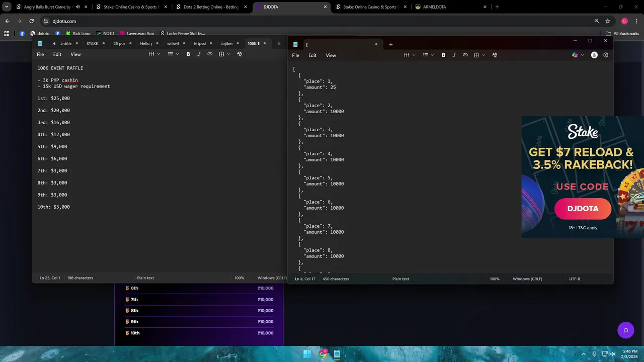Open the purple chat bubble on the page
The height and width of the screenshot is (362, 644).
pyautogui.click(x=625, y=330)
